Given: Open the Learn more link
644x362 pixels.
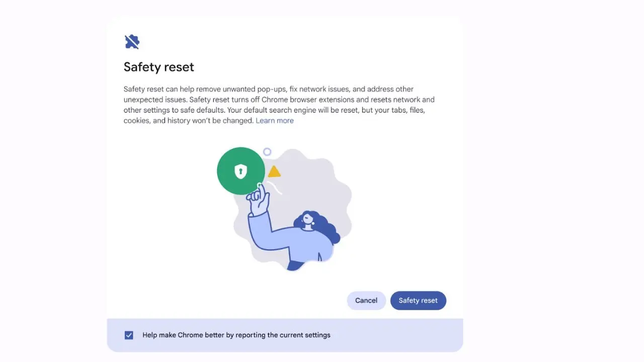Looking at the screenshot, I should [275, 120].
